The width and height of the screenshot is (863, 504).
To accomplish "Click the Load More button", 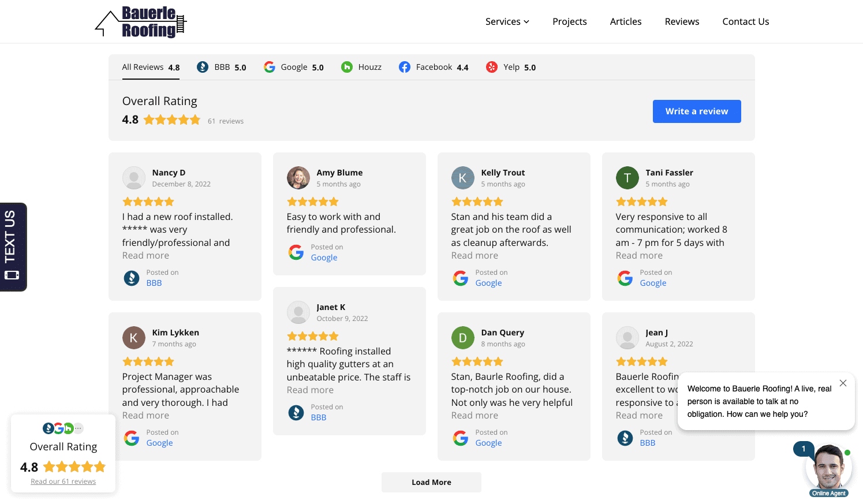I will click(x=431, y=483).
